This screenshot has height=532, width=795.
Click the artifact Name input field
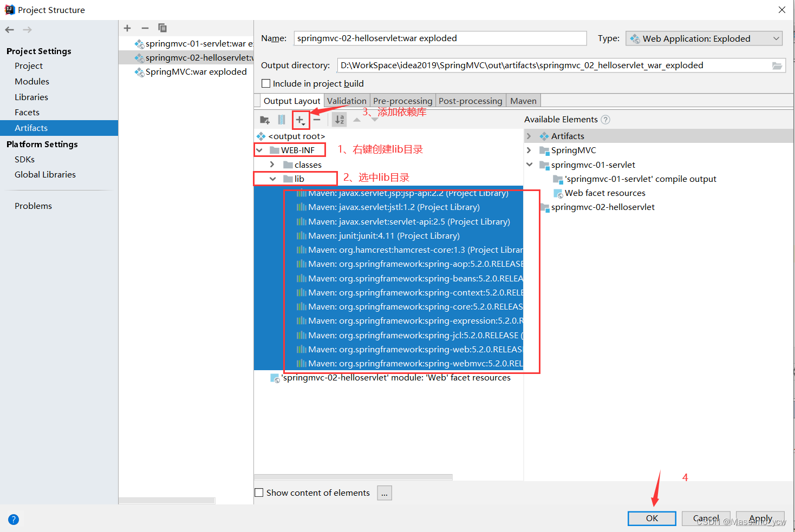point(440,38)
